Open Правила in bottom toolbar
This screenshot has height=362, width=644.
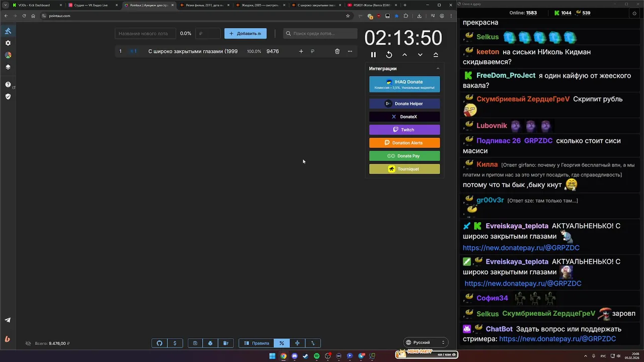click(x=257, y=343)
